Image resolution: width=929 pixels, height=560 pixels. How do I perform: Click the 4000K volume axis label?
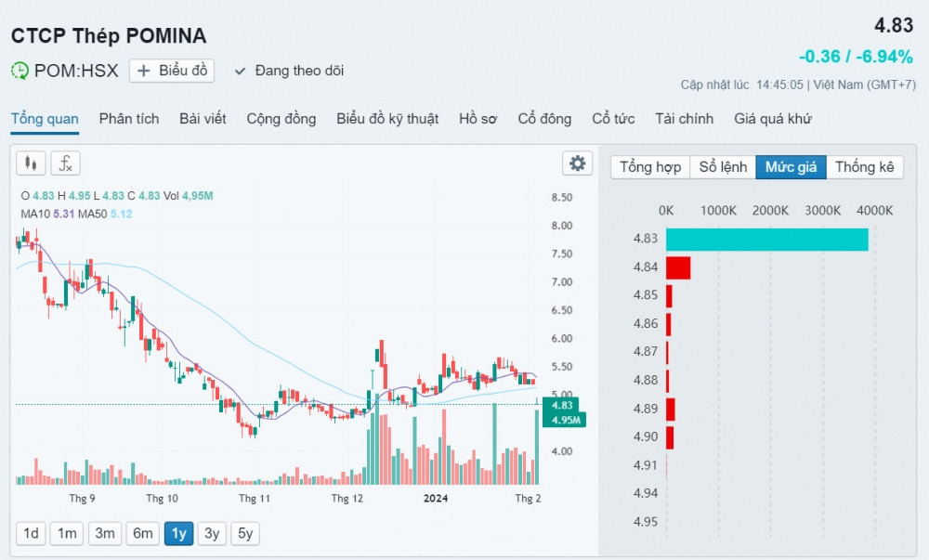(x=874, y=211)
